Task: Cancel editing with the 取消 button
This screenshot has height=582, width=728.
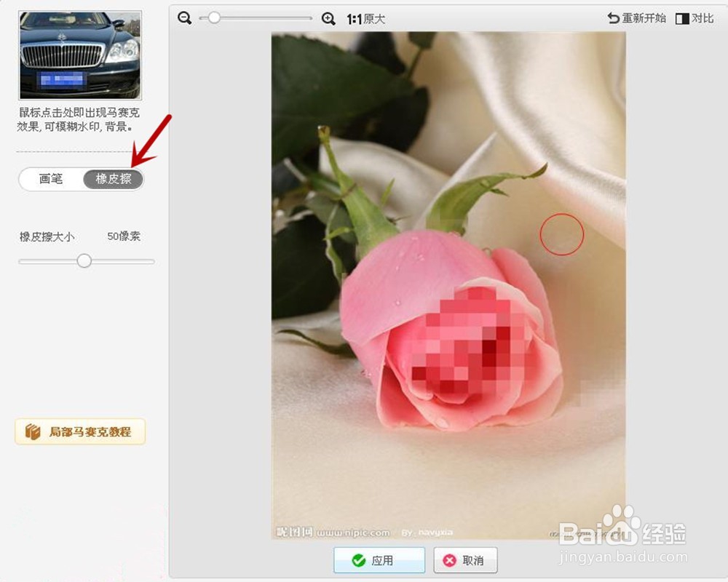Action: point(466,560)
